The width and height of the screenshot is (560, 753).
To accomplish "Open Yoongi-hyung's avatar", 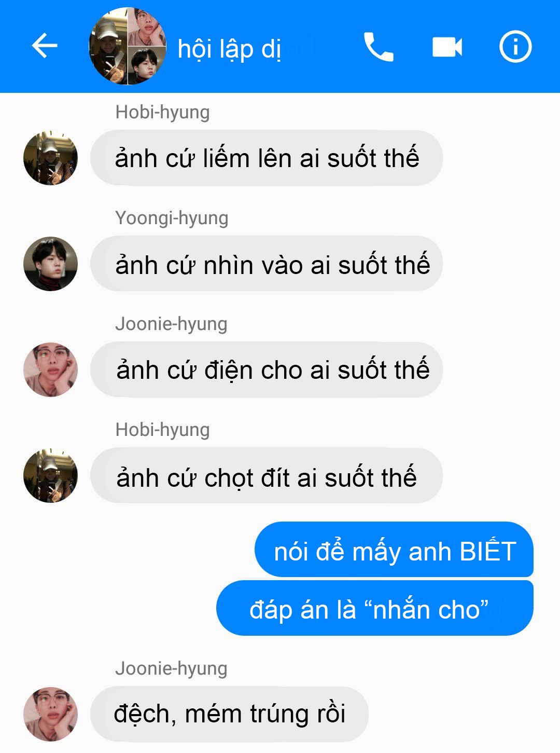I will pos(50,264).
